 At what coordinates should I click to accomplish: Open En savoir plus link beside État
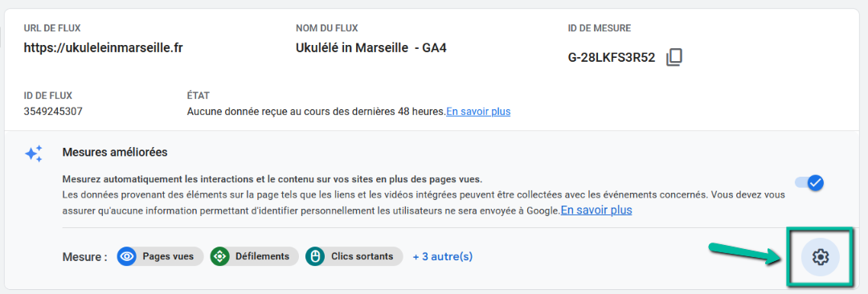pos(478,112)
